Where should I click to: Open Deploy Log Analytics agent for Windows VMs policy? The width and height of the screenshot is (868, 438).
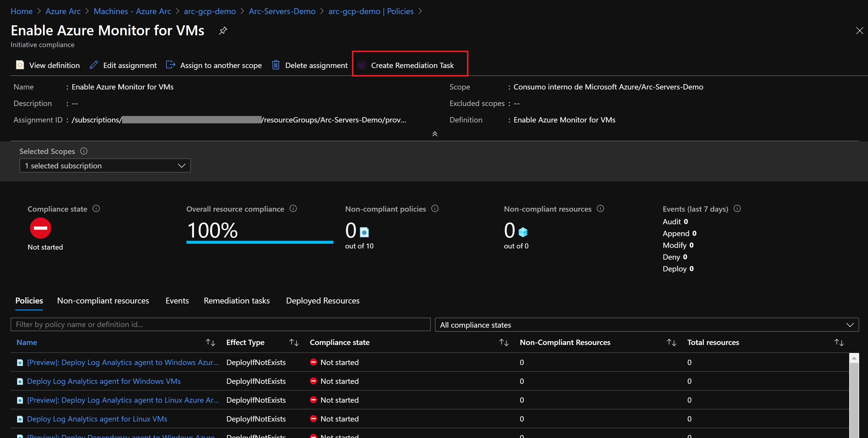(104, 381)
